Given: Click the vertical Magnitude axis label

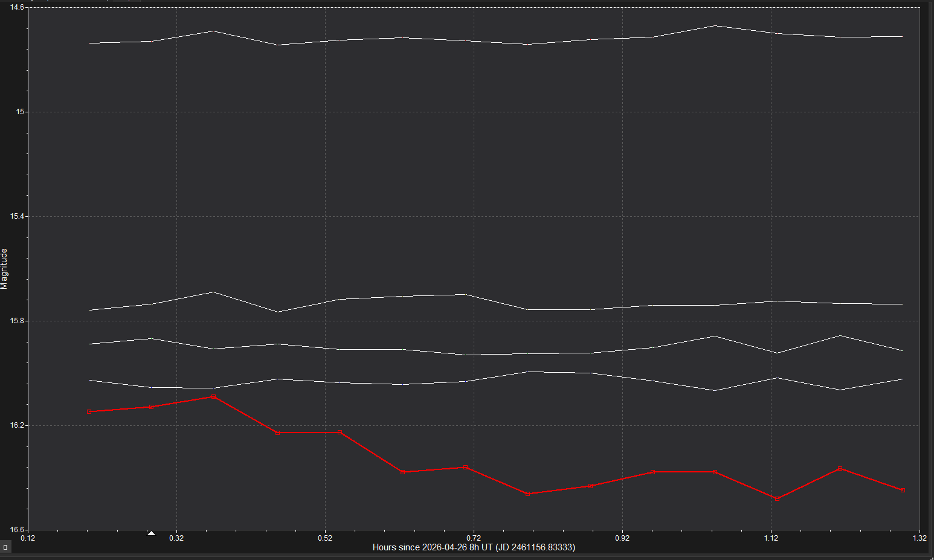Looking at the screenshot, I should [4, 269].
